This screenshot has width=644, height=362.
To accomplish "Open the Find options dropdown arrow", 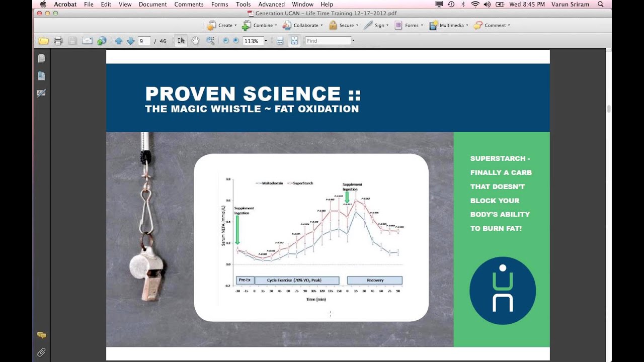I will pos(353,41).
